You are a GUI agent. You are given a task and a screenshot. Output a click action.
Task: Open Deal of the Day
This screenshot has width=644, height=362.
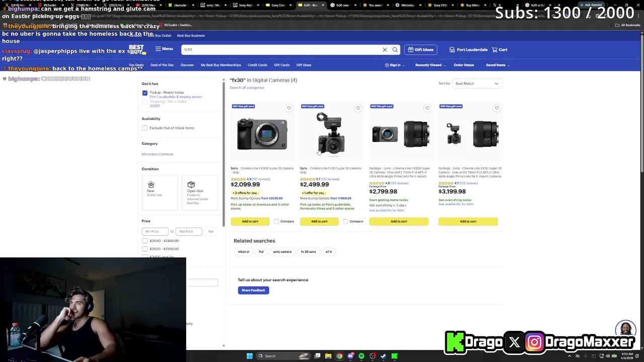coord(162,65)
